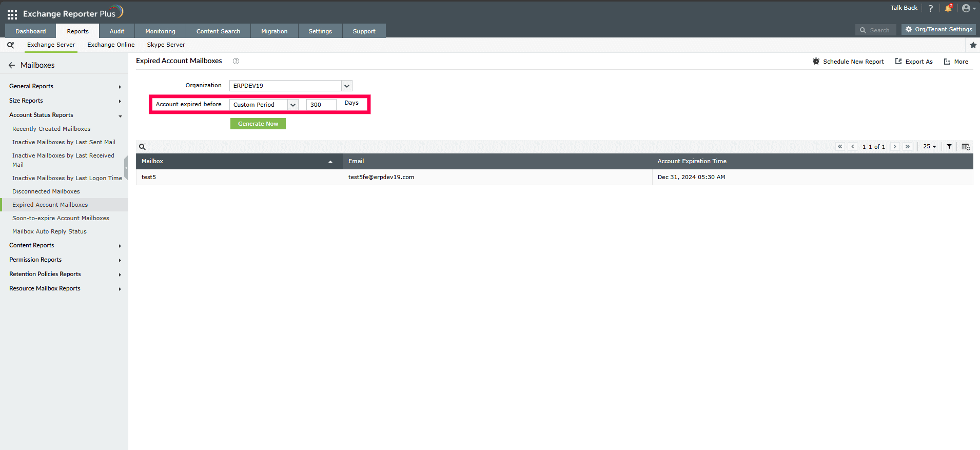Go to the first page of results
This screenshot has height=450, width=980.
click(840, 147)
